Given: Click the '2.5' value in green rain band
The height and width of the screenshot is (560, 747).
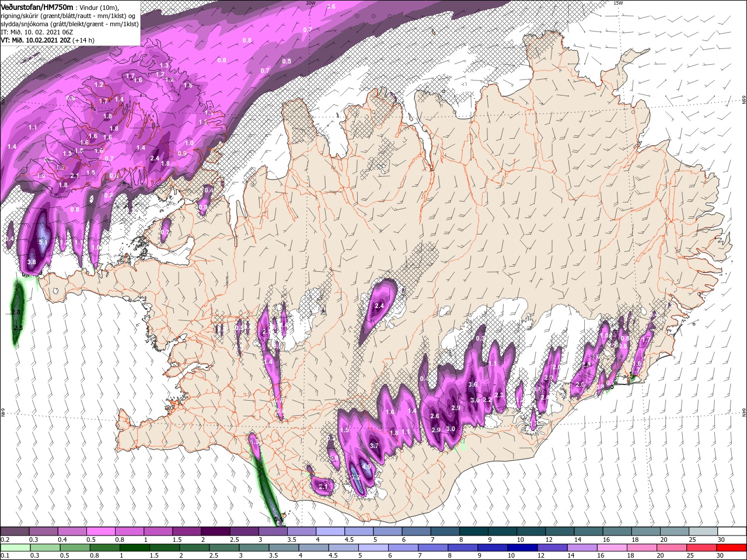Looking at the screenshot, I should pyautogui.click(x=18, y=328).
